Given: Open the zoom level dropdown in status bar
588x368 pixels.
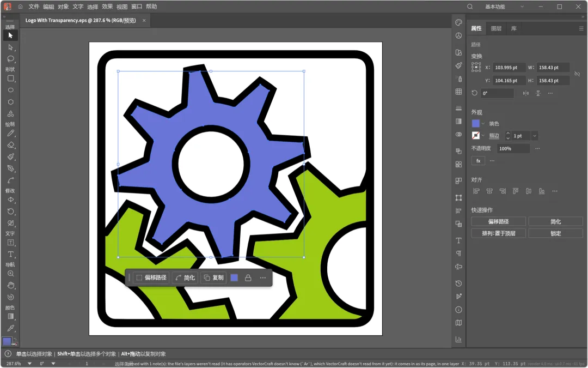Looking at the screenshot, I should pos(29,364).
